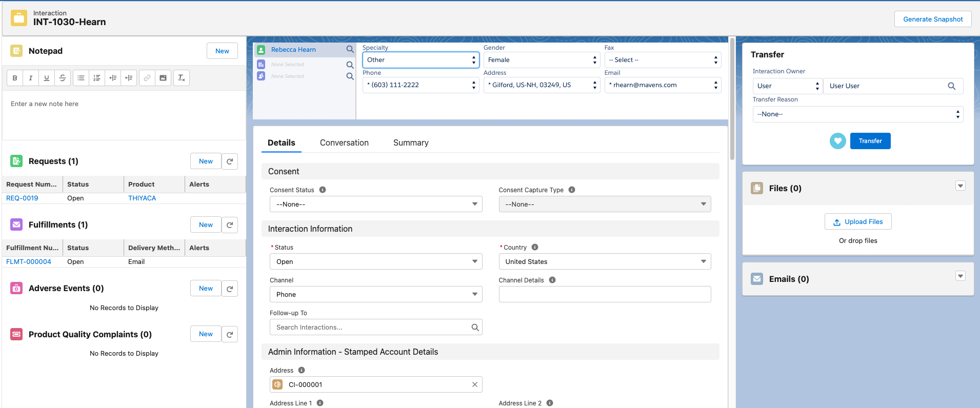The image size is (980, 408).
Task: Toggle strikethrough formatting in Notepad
Action: (x=63, y=78)
